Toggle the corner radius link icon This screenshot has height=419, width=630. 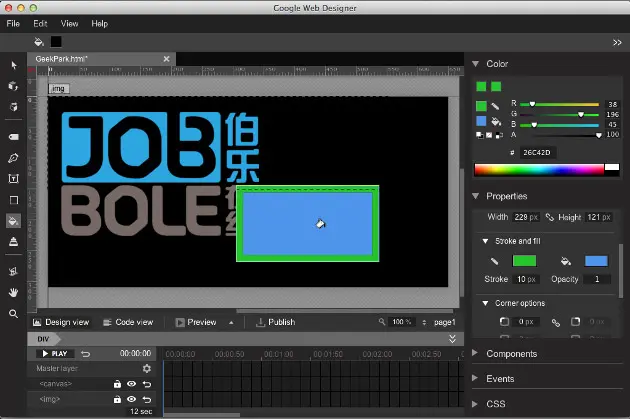[556, 322]
